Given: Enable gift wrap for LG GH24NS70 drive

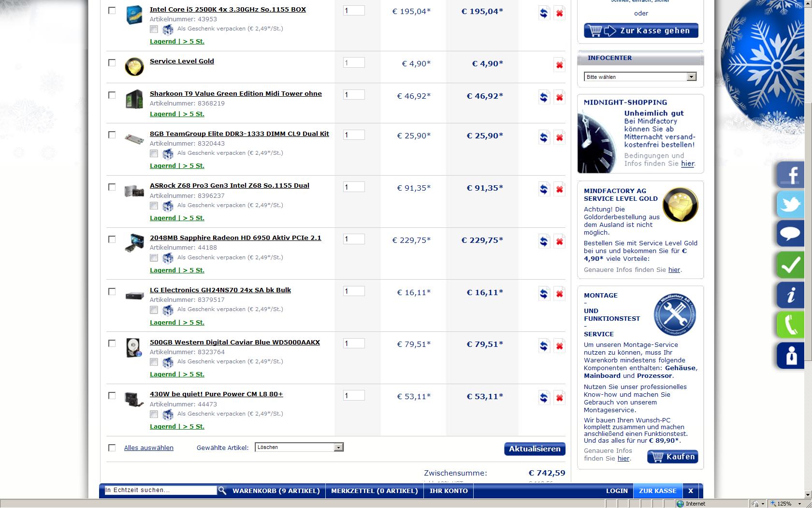Looking at the screenshot, I should coord(154,310).
